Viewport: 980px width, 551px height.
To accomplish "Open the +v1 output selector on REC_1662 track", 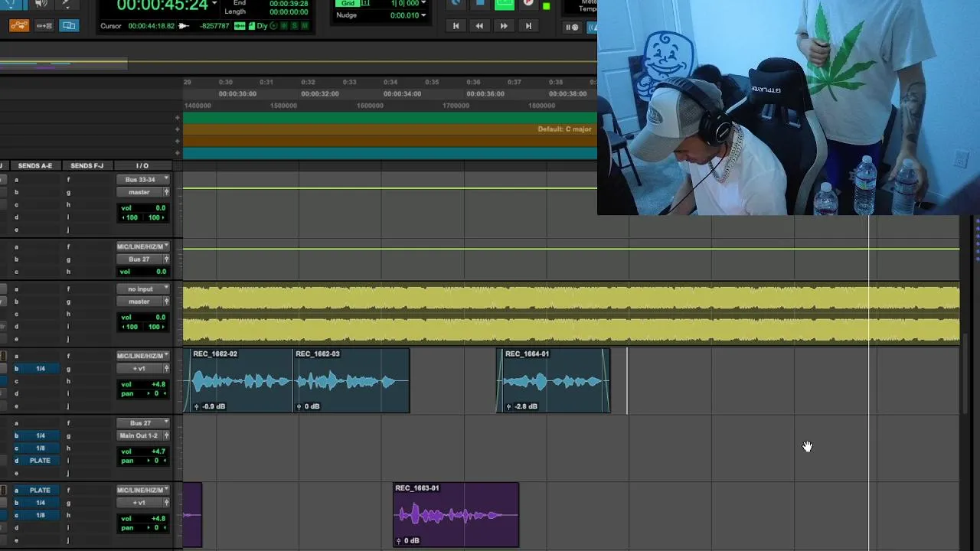I will [x=139, y=369].
